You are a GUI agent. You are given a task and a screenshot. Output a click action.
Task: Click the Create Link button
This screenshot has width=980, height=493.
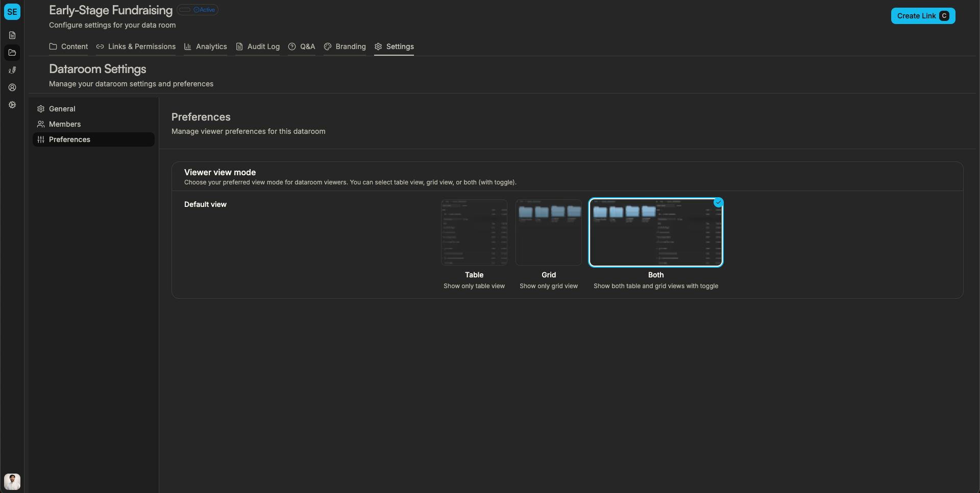point(922,15)
